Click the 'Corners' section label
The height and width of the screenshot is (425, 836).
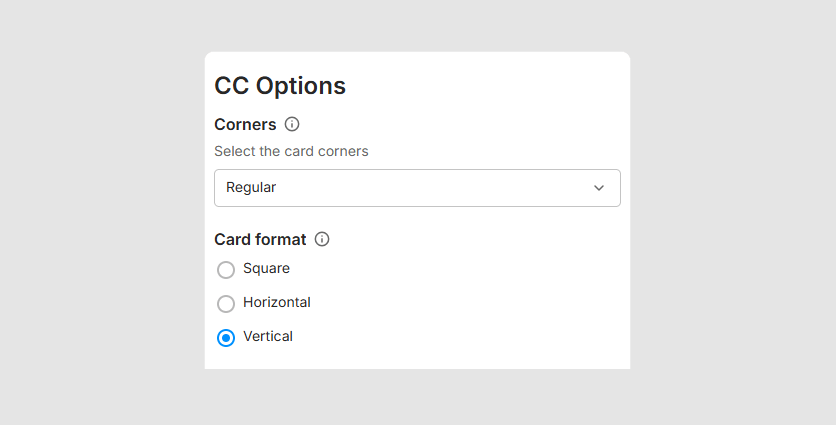(245, 125)
